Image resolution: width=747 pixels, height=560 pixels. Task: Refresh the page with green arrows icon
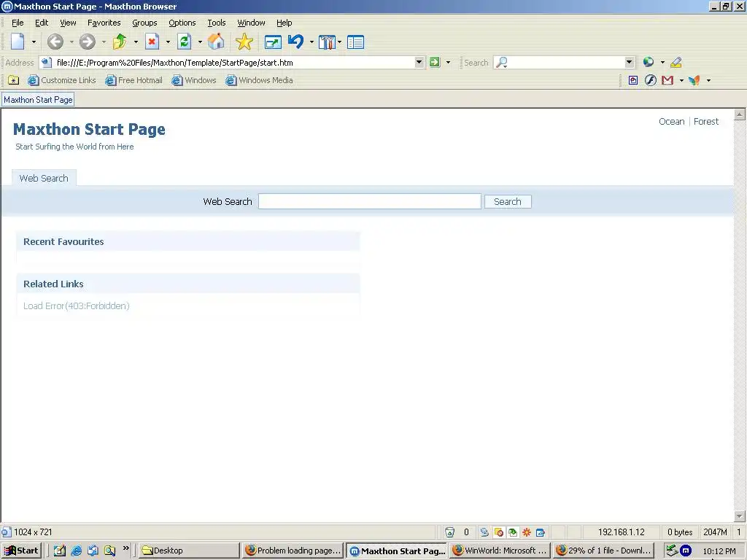pyautogui.click(x=185, y=42)
